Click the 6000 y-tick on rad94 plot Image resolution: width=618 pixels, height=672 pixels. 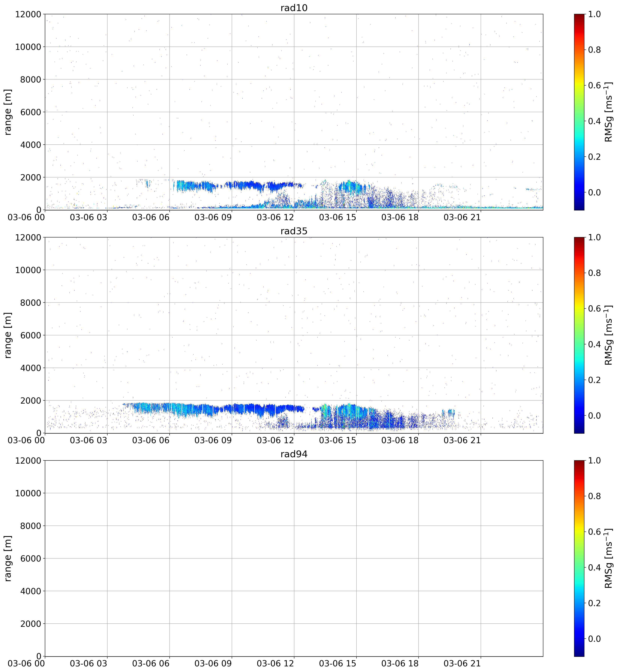coord(30,558)
